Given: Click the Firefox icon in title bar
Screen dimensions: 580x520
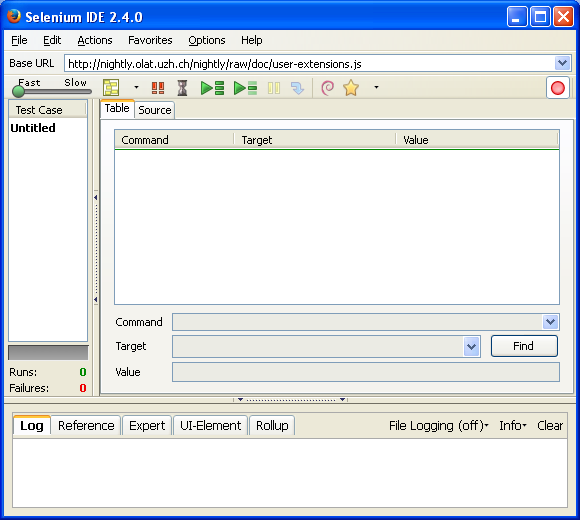Looking at the screenshot, I should pos(14,16).
